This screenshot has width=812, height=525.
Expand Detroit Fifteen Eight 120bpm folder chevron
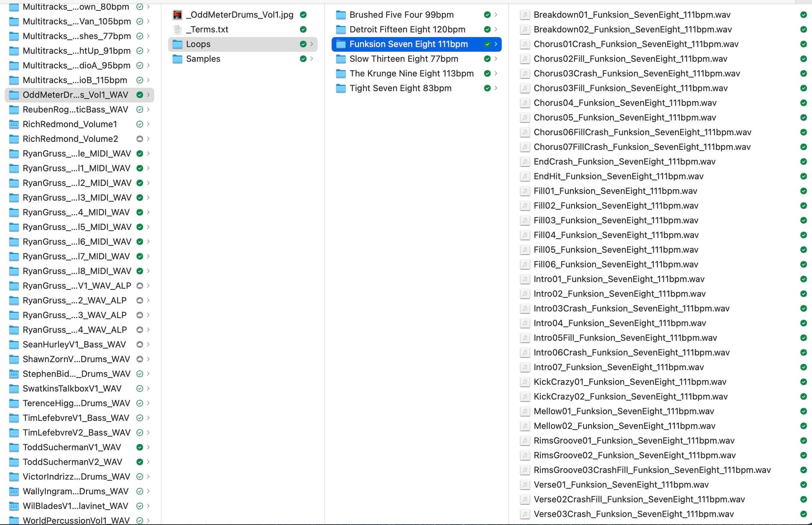click(x=496, y=30)
